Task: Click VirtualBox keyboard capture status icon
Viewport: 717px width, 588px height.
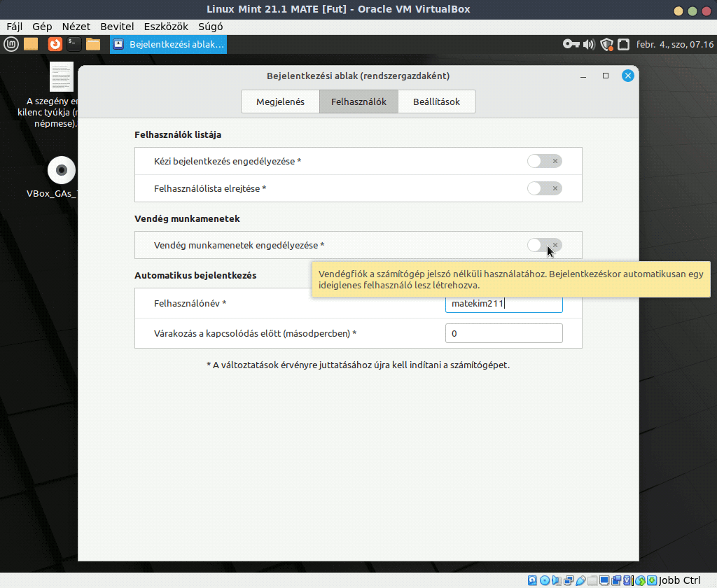Action: pyautogui.click(x=652, y=580)
